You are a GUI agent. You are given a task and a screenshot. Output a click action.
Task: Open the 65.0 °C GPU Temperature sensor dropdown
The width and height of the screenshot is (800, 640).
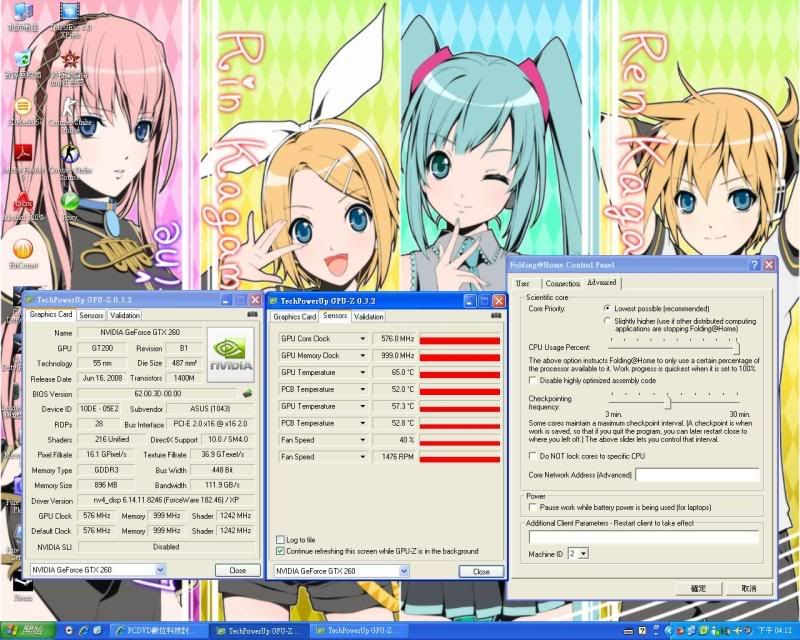coord(362,372)
